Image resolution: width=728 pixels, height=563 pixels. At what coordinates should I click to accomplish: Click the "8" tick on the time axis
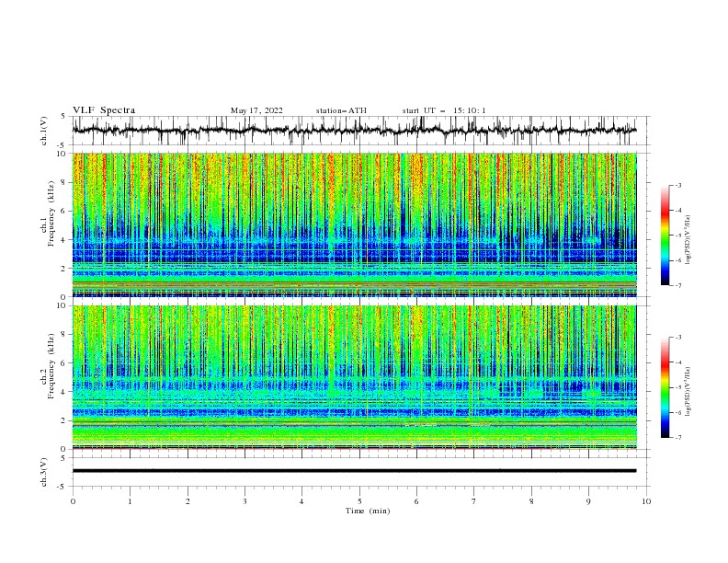[x=531, y=501]
